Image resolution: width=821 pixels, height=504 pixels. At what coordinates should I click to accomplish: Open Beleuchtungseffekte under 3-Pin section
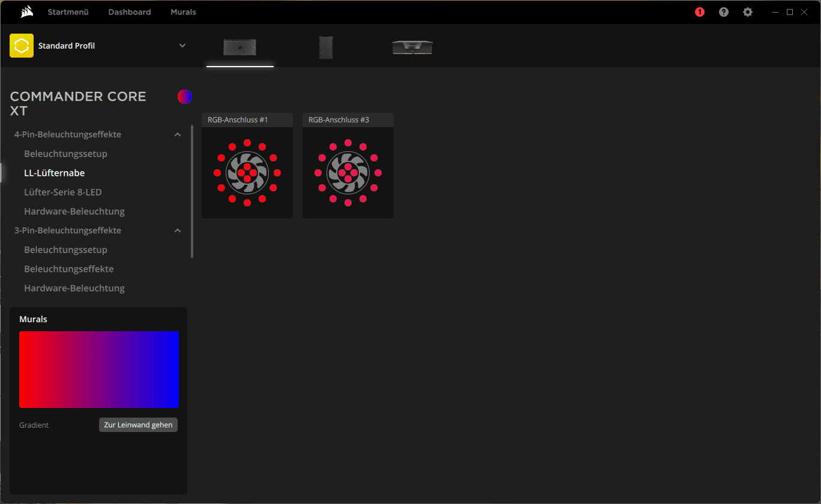pyautogui.click(x=69, y=269)
